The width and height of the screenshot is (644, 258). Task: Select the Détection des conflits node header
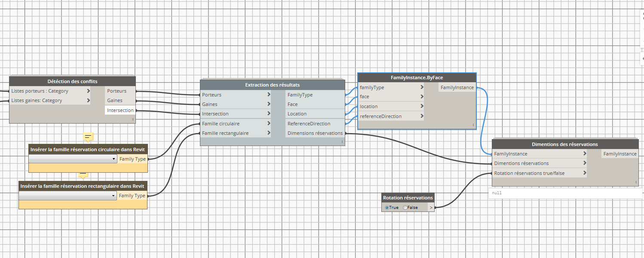(72, 81)
